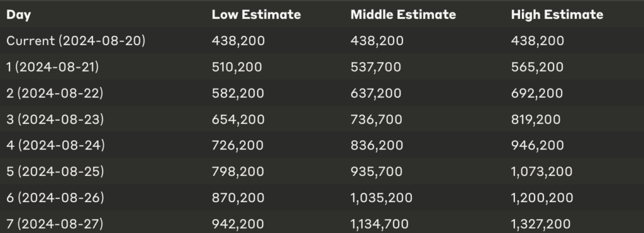The image size is (644, 233).
Task: Click the high estimate value 1,327,200
Action: (540, 224)
